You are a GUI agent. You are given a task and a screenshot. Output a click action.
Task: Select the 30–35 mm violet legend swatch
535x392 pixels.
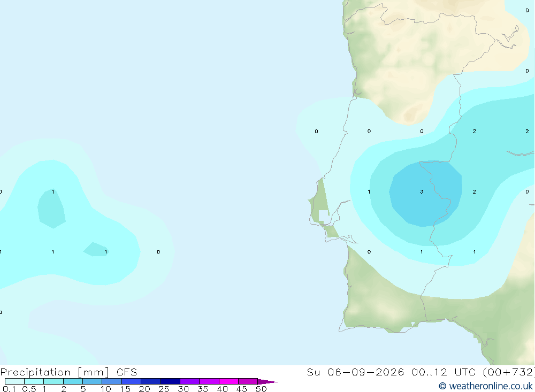[190, 381]
